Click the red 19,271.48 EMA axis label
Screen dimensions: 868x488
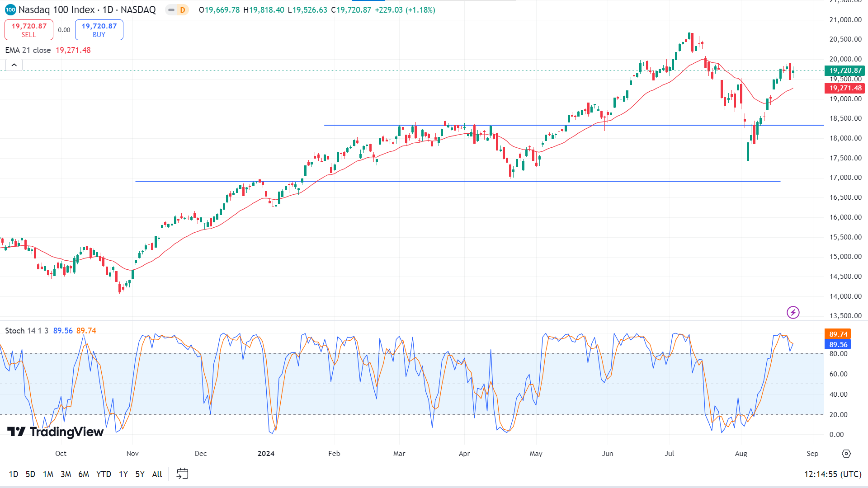coord(845,88)
